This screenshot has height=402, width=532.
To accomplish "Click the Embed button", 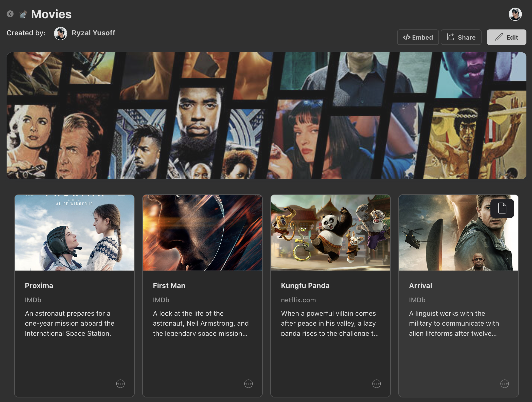I will tap(418, 37).
